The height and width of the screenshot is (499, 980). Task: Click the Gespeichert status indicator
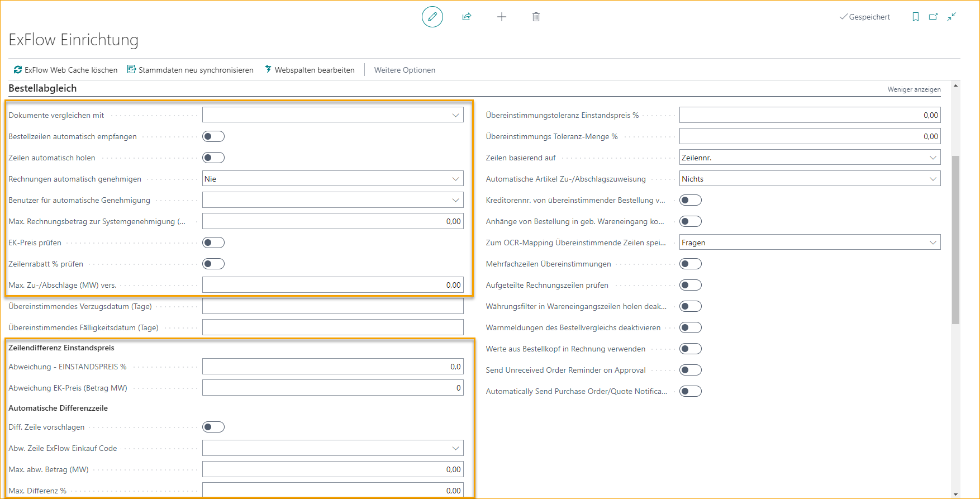tap(865, 17)
